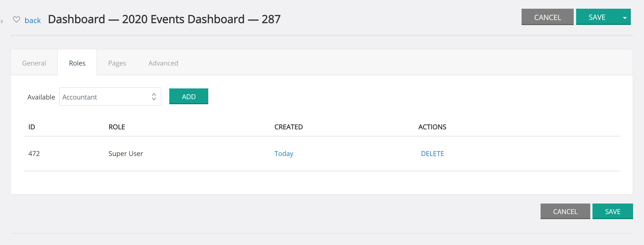The image size is (644, 245).
Task: Click the top SAVE button
Action: click(x=597, y=17)
